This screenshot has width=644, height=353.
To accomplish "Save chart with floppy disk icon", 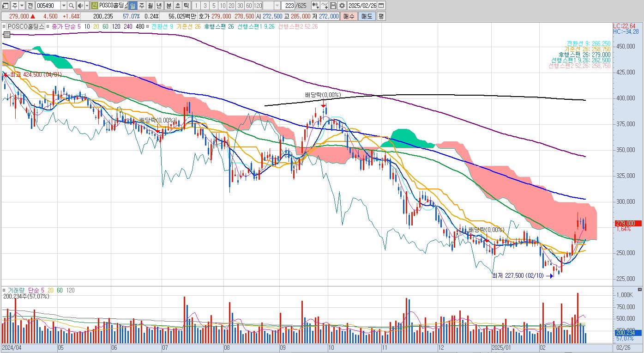I will [333, 6].
